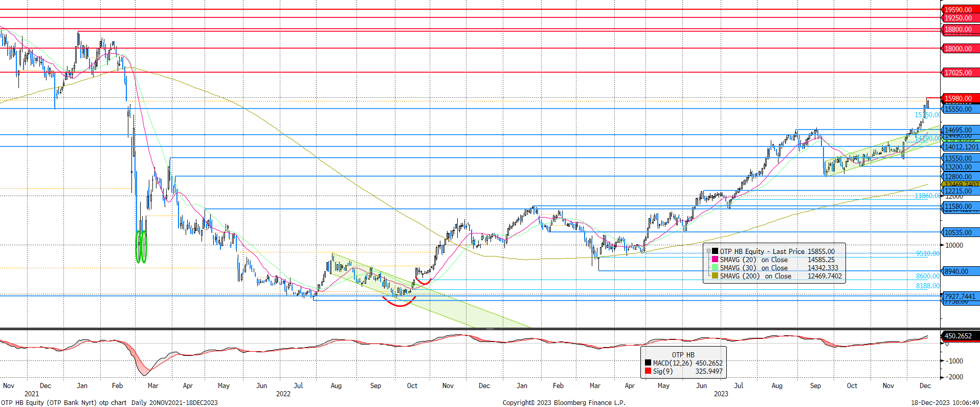The height and width of the screenshot is (407, 980).
Task: Click the 2022 year label on time axis
Action: click(283, 394)
